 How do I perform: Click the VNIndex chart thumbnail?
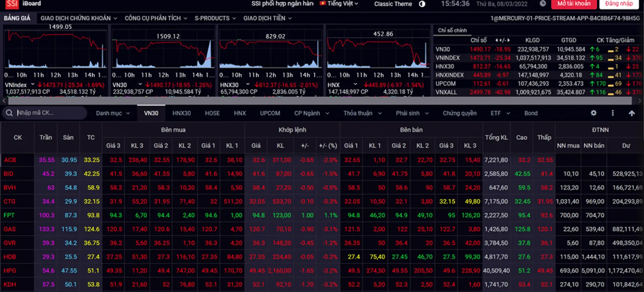pyautogui.click(x=56, y=49)
